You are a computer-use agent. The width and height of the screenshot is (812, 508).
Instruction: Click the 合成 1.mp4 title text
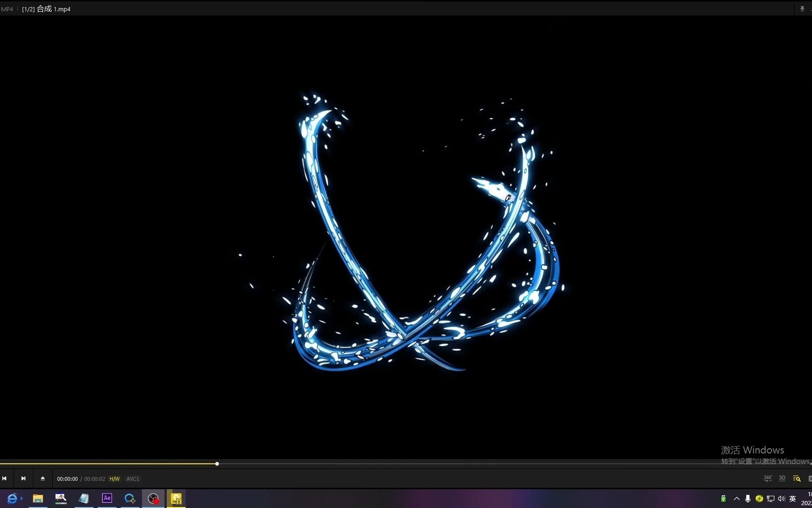pos(53,9)
